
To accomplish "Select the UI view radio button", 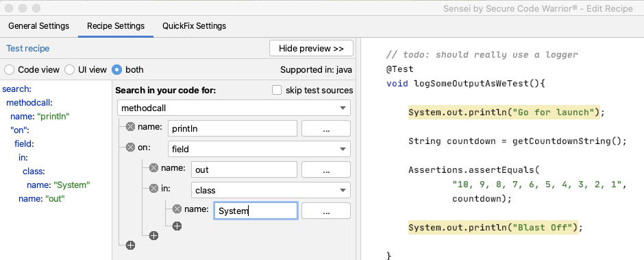I will pyautogui.click(x=70, y=69).
